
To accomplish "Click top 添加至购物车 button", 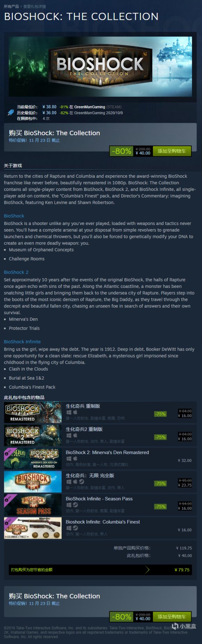I will tap(172, 151).
